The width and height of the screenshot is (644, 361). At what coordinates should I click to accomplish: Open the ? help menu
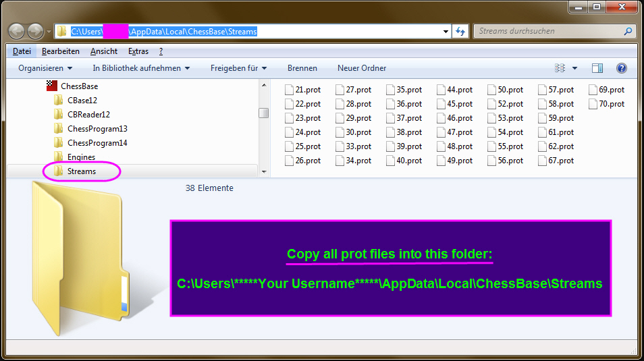(161, 51)
